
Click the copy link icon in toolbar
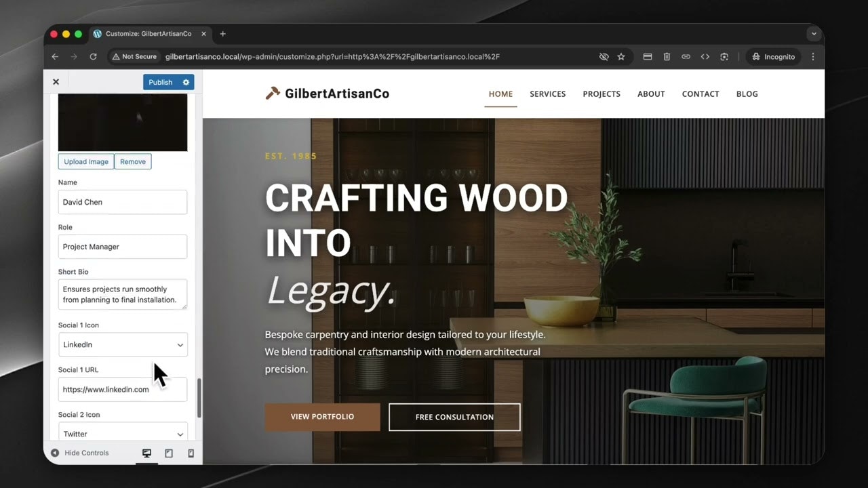(686, 57)
